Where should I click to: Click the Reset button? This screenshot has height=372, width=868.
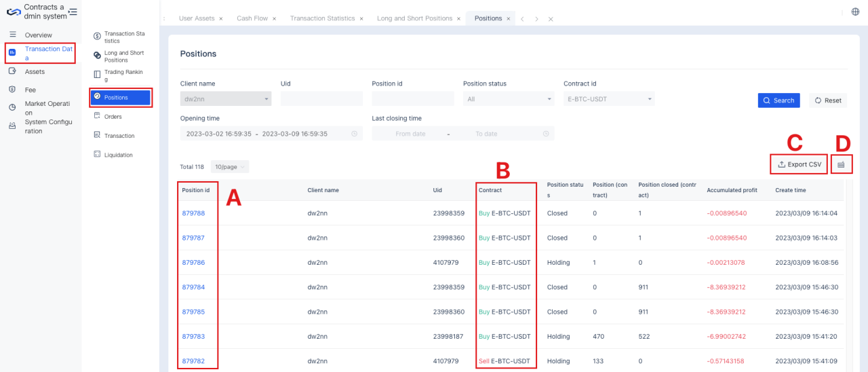coord(828,100)
